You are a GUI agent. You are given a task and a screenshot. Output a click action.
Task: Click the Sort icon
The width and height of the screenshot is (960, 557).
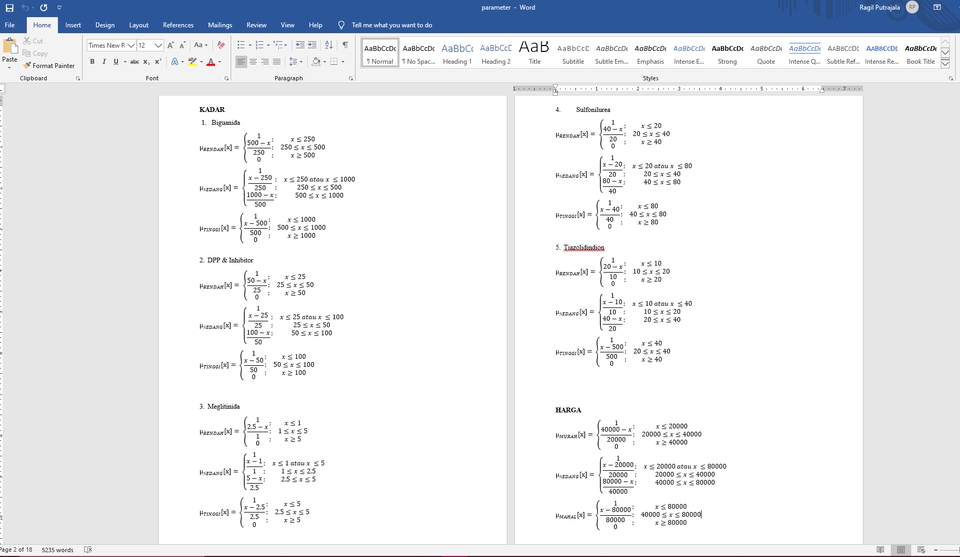coord(329,45)
